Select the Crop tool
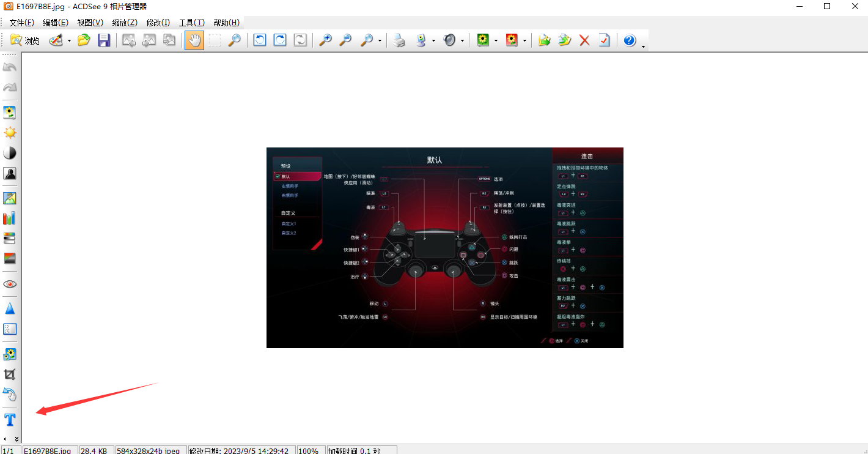The height and width of the screenshot is (454, 868). (x=10, y=374)
